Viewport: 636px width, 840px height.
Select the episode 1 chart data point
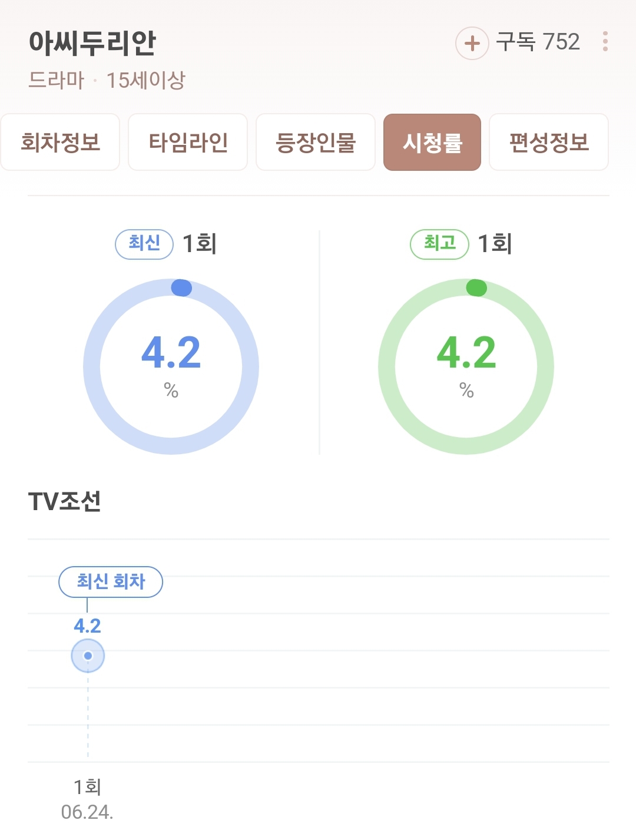(x=88, y=656)
